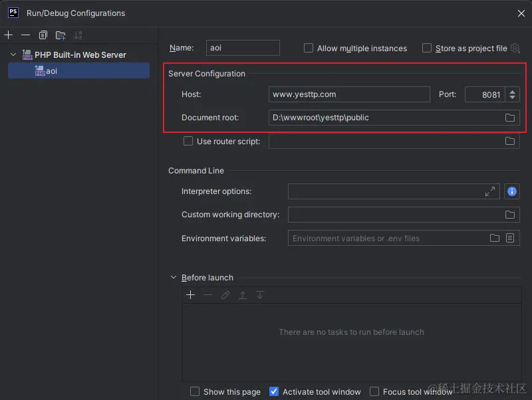The image size is (532, 400).
Task: Check Store as project file
Action: coord(427,48)
